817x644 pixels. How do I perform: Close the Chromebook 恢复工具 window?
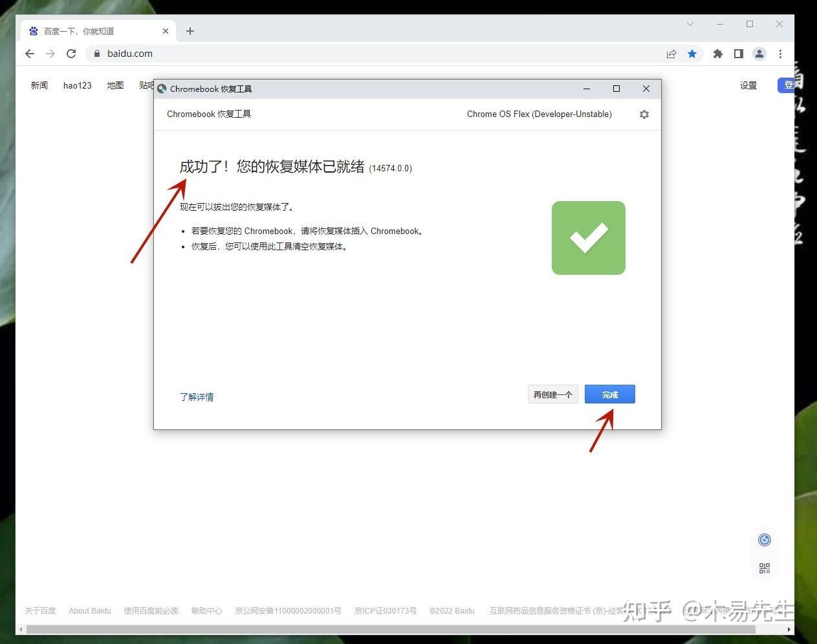[646, 89]
